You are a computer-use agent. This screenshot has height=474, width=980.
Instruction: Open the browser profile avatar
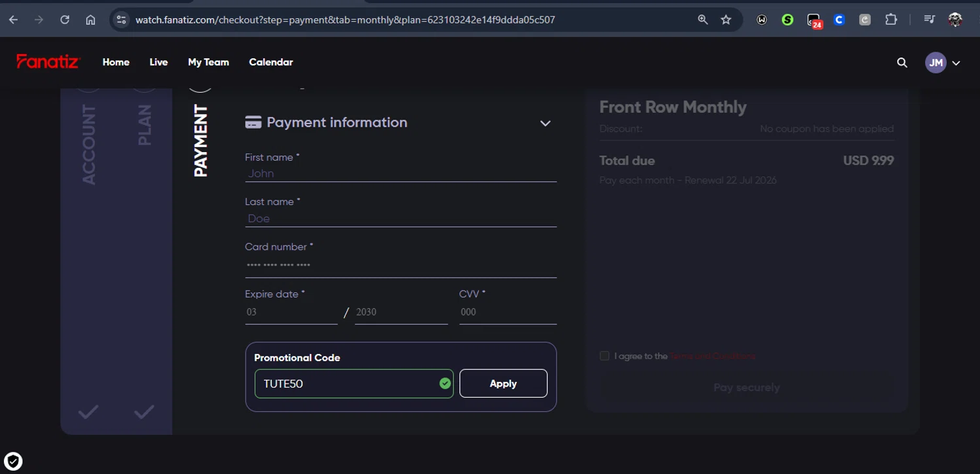(x=955, y=20)
